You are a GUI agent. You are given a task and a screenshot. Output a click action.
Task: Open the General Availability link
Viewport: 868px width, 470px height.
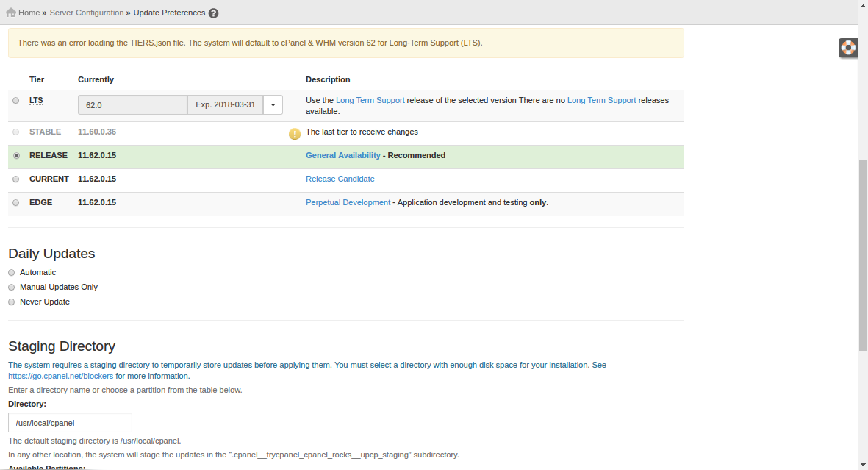pyautogui.click(x=343, y=155)
